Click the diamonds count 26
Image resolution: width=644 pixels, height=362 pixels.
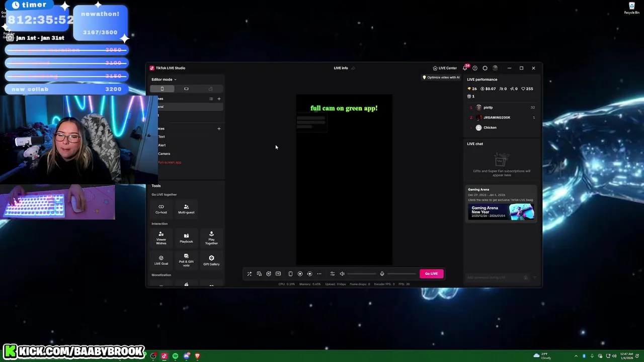pyautogui.click(x=472, y=89)
